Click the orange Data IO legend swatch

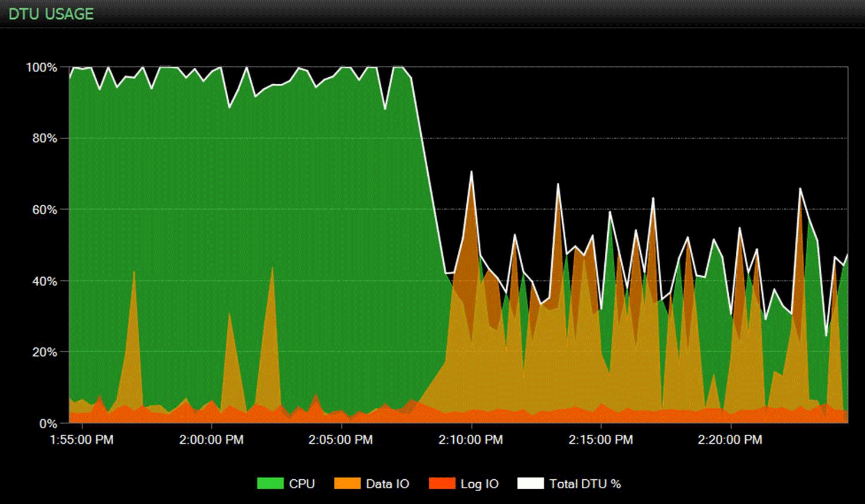[x=346, y=483]
